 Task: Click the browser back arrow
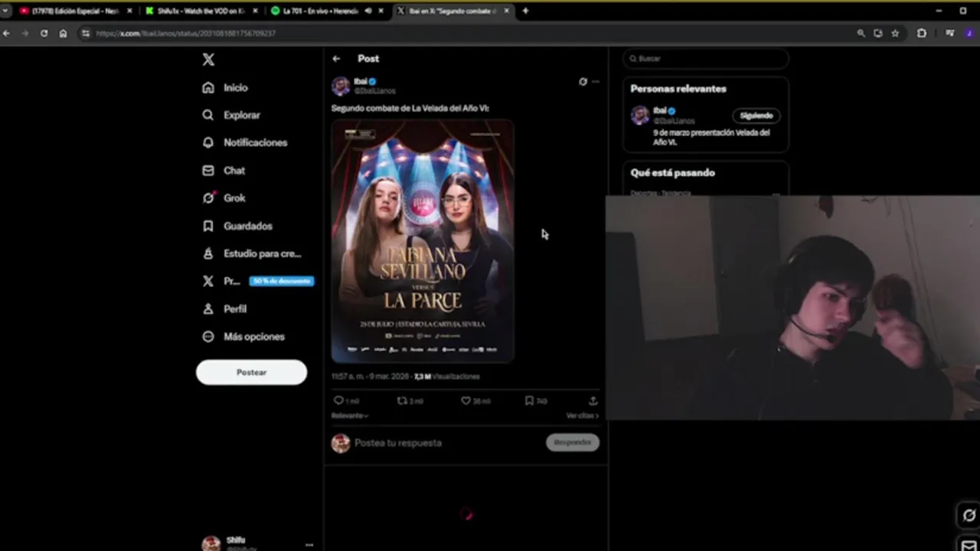pyautogui.click(x=6, y=34)
